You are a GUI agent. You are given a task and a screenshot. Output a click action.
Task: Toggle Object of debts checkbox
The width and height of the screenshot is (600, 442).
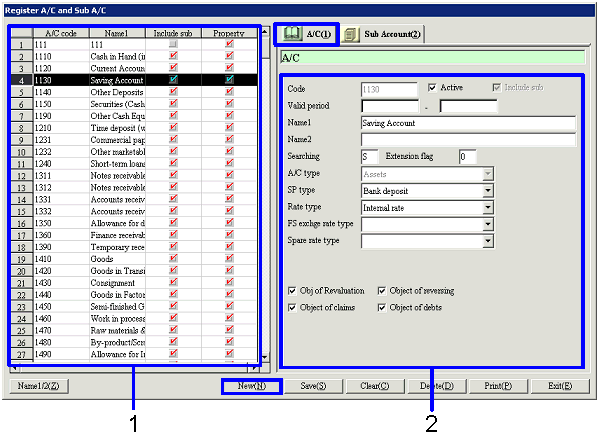tap(382, 307)
